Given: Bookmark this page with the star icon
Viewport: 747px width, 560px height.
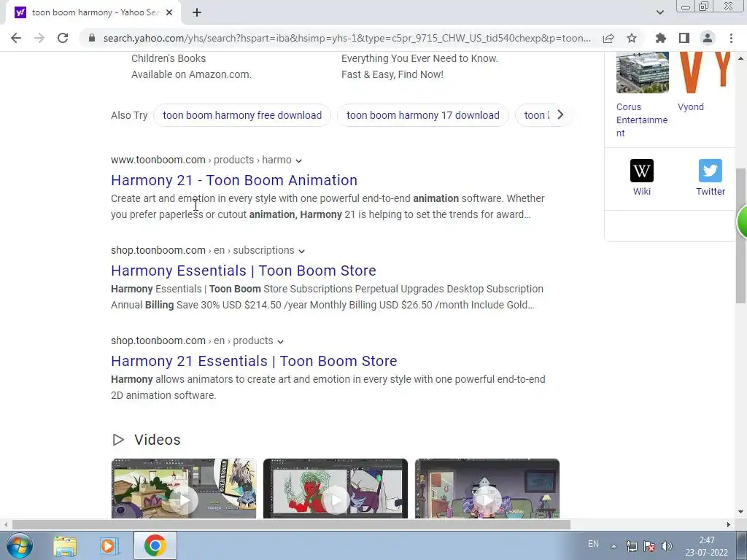Looking at the screenshot, I should click(x=632, y=38).
